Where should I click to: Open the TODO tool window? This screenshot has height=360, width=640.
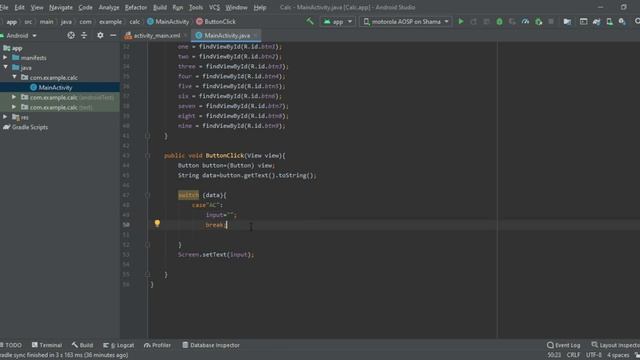tap(11, 345)
